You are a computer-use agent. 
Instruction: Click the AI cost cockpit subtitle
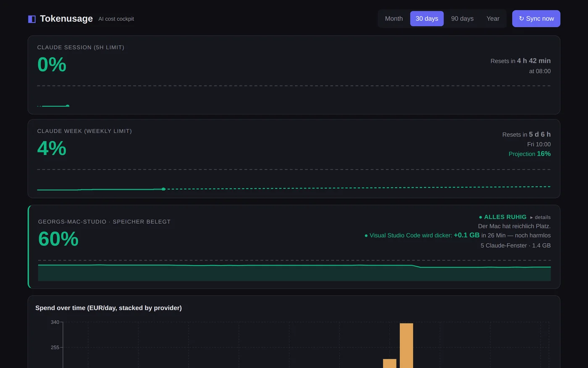coord(116,19)
